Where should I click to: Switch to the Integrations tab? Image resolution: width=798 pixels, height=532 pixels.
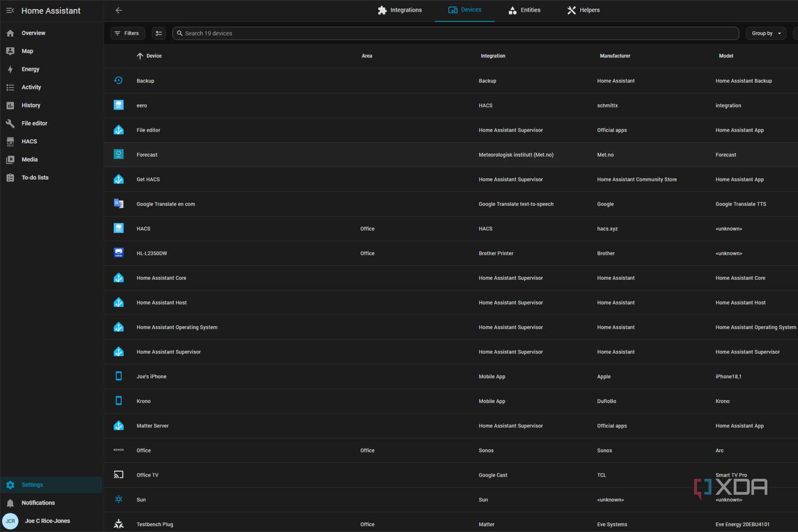399,10
